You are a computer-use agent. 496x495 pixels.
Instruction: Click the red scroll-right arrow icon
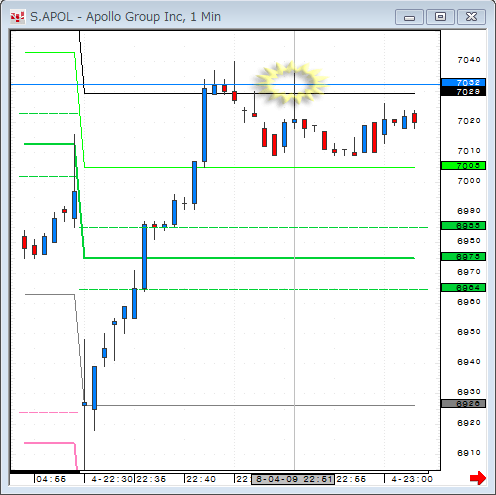477,478
